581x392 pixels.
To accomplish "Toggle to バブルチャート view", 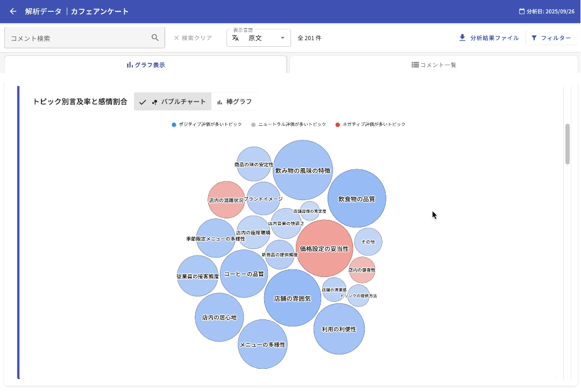I will pyautogui.click(x=173, y=102).
